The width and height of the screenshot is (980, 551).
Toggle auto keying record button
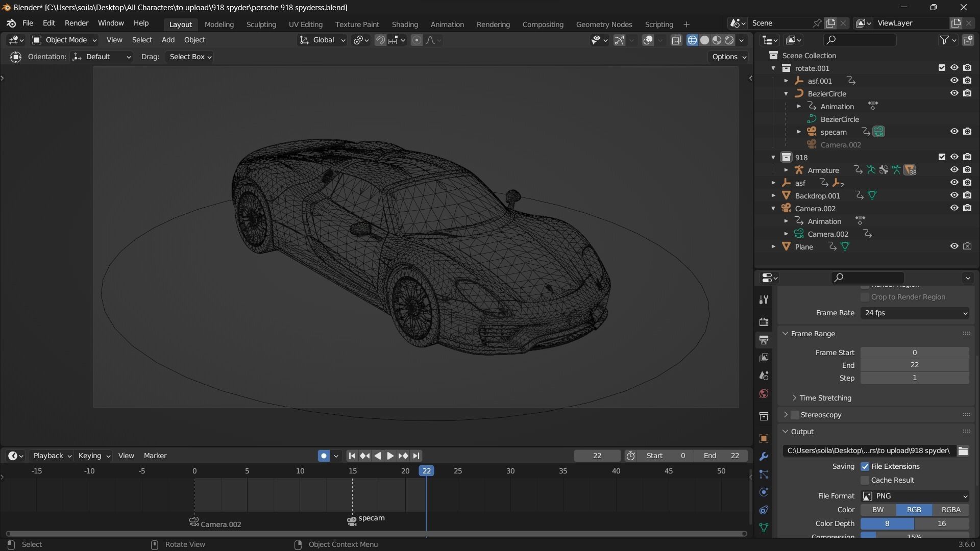pos(324,456)
